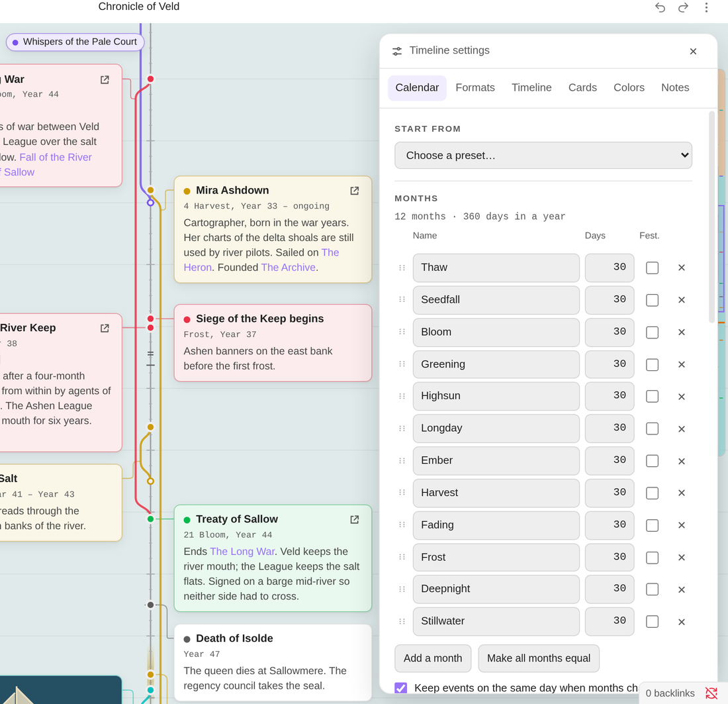Viewport: 728px width, 704px height.
Task: Remove the Harvest month
Action: [682, 493]
